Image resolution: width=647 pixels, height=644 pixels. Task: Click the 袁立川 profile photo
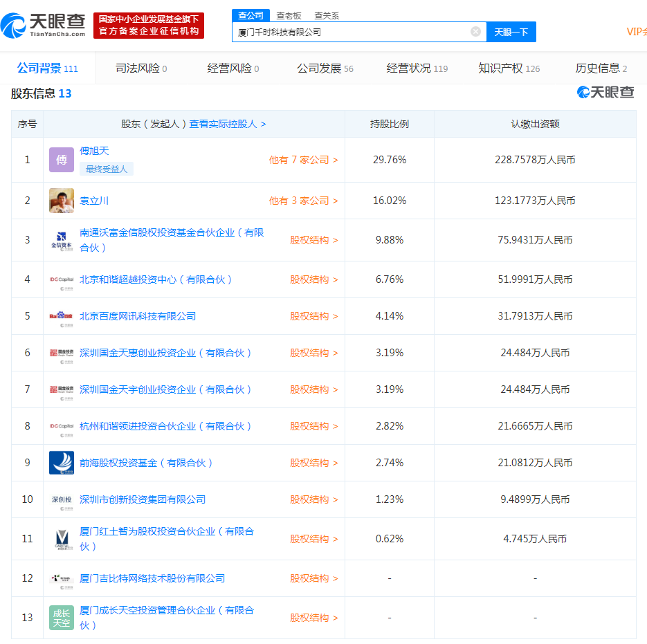point(62,201)
